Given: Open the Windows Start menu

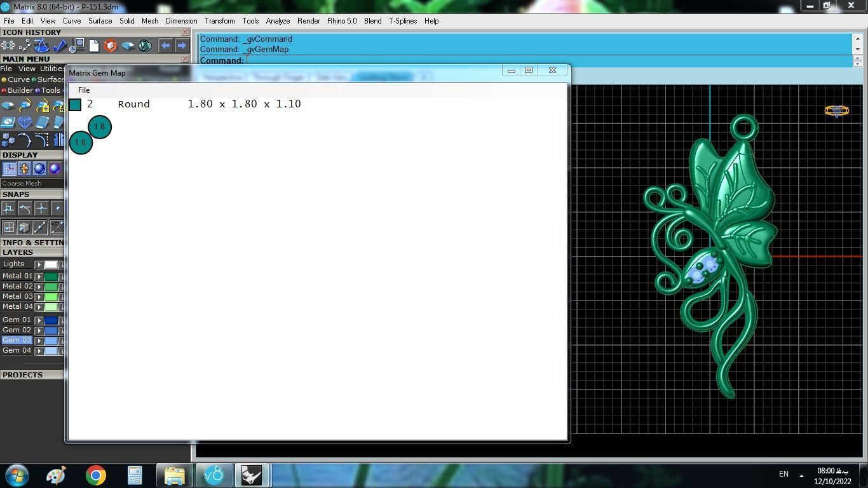Looking at the screenshot, I should pyautogui.click(x=17, y=475).
